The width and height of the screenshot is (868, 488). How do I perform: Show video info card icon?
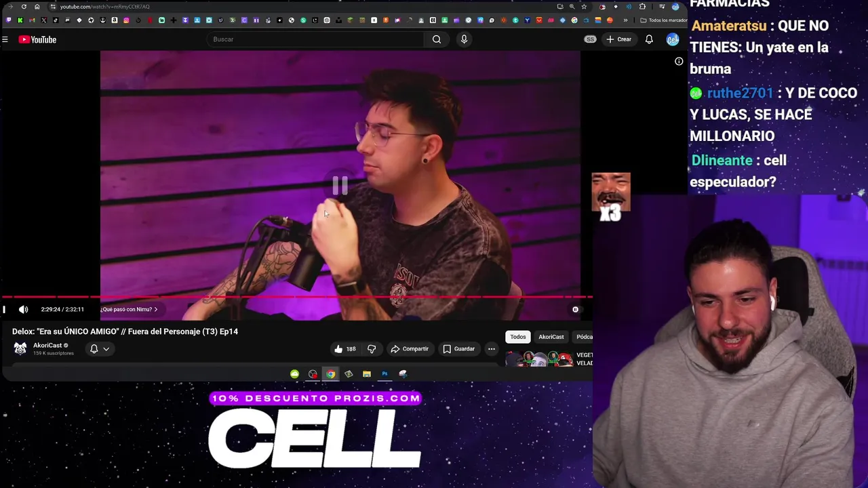[679, 62]
